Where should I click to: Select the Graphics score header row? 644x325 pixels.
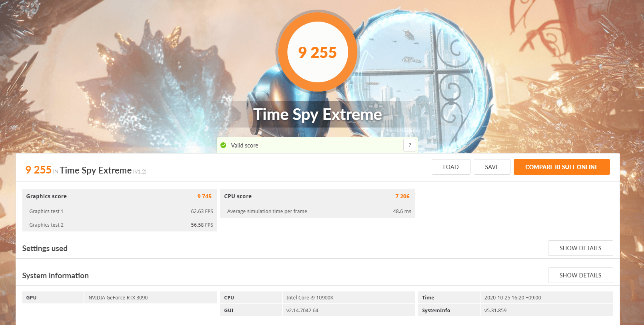coord(120,196)
